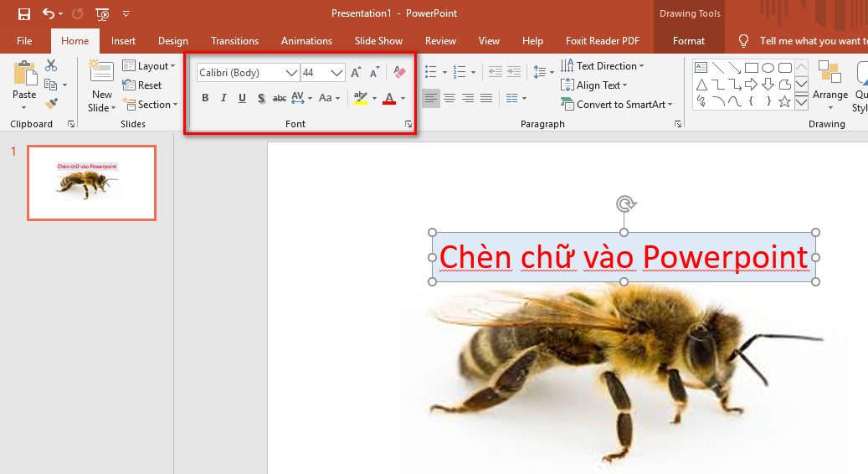The width and height of the screenshot is (868, 474).
Task: Apply the red font color swatch
Action: coord(389,99)
